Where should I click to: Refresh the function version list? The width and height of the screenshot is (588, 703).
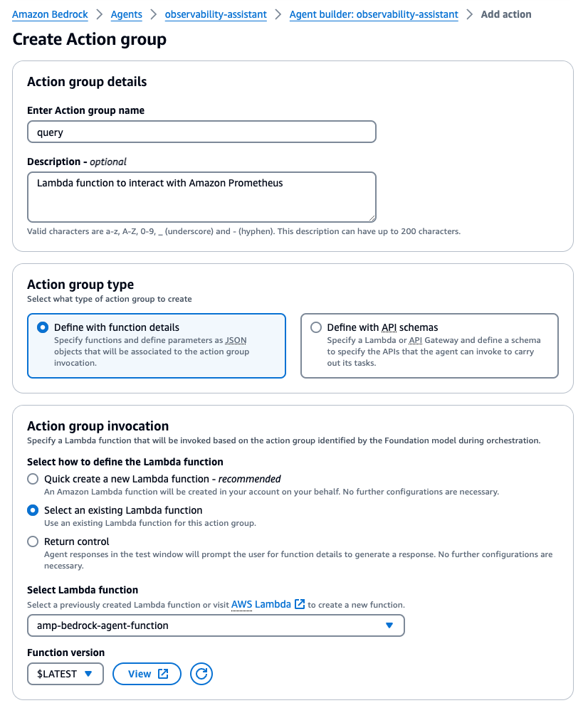pos(201,674)
